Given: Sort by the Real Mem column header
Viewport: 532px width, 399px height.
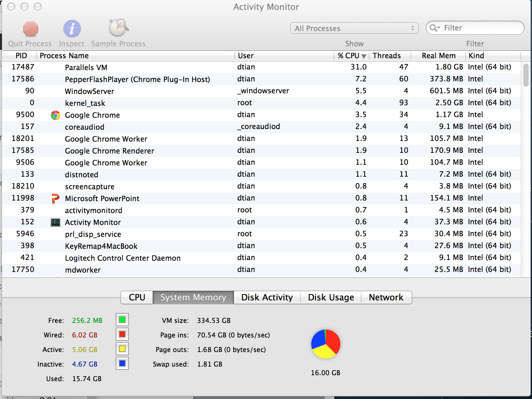Looking at the screenshot, I should (x=438, y=56).
